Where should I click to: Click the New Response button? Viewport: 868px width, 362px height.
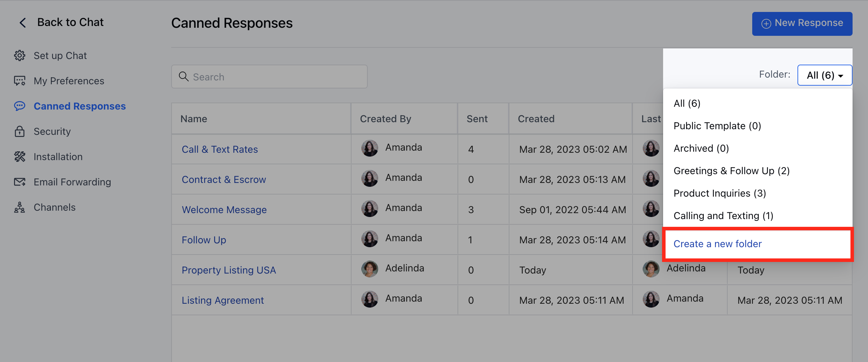[802, 23]
